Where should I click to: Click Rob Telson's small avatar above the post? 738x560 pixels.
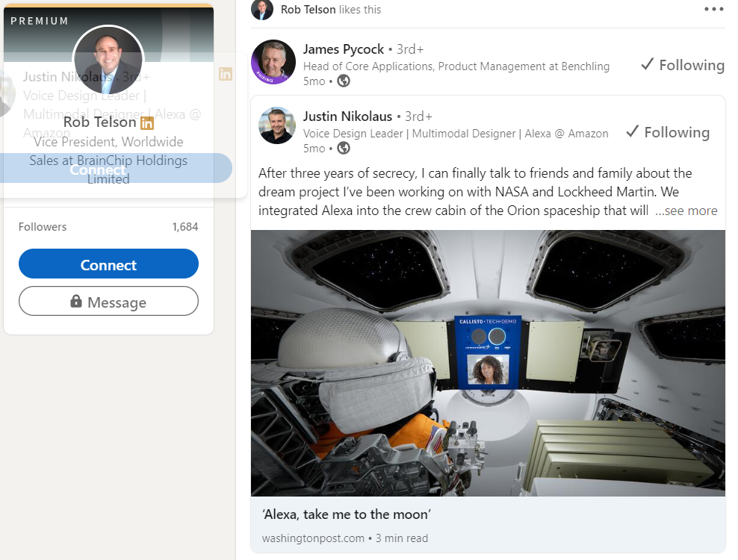262,10
